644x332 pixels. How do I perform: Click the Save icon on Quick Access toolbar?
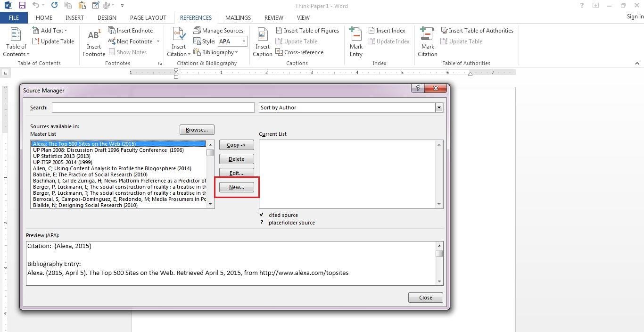point(22,6)
